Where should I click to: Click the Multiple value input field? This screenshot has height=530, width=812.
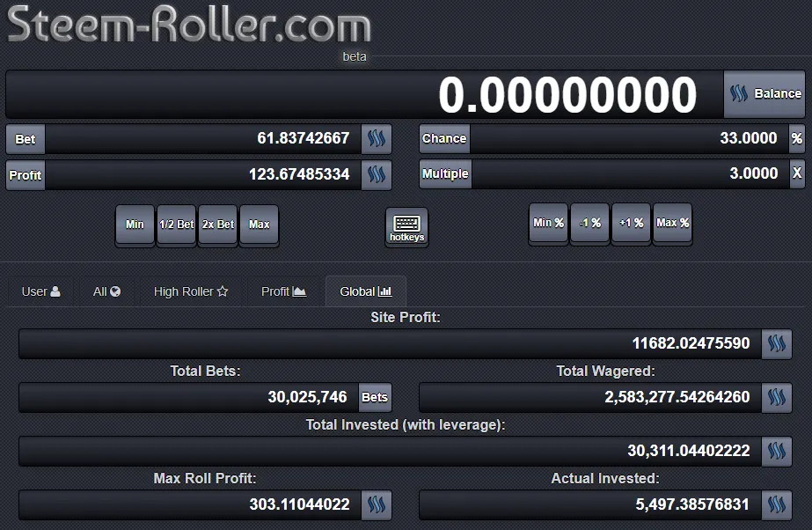[x=630, y=173]
